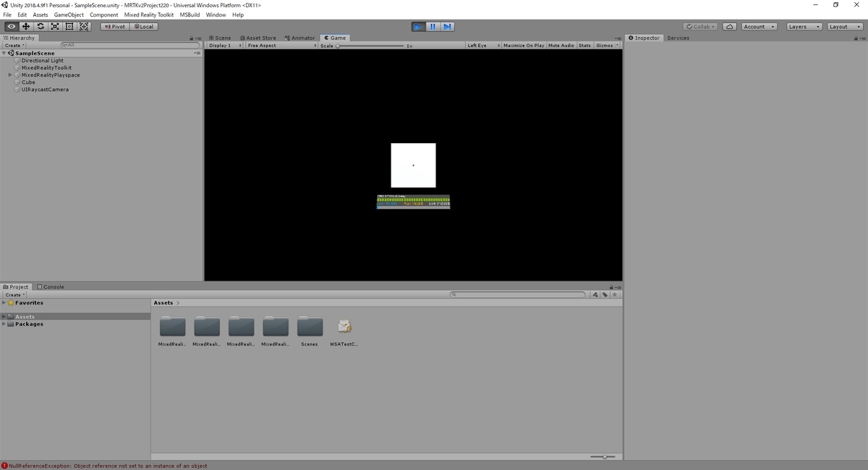Toggle Mute Audio
Screen dimensions: 868x470
(x=561, y=46)
